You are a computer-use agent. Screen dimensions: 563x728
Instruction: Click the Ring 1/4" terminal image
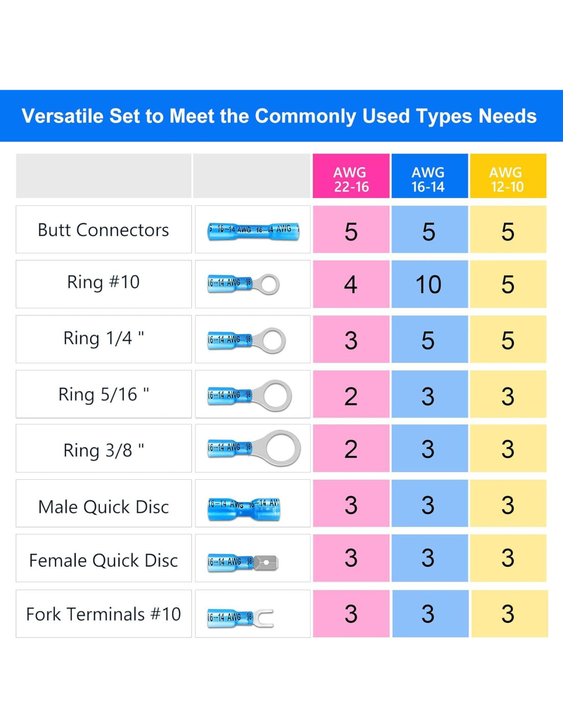pos(247,340)
